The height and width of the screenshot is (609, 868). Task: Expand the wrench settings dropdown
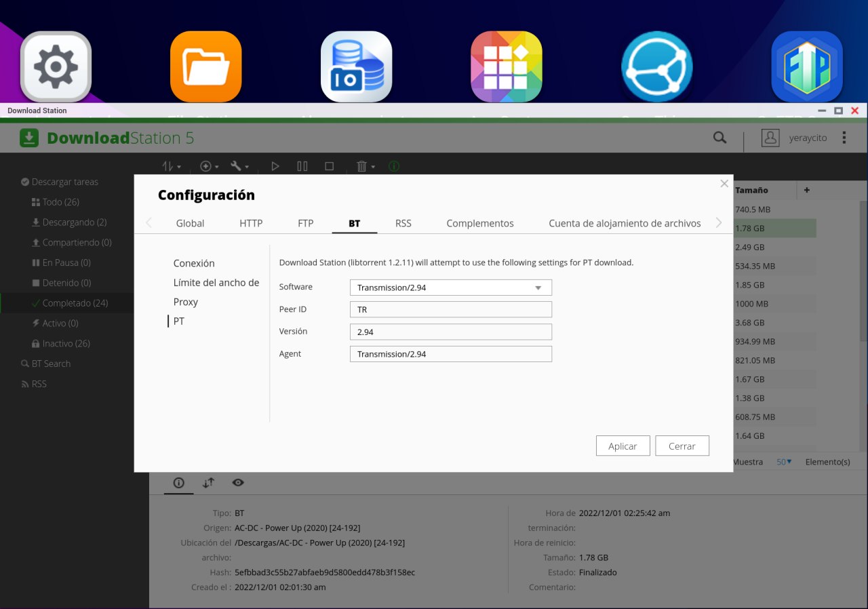click(x=239, y=166)
